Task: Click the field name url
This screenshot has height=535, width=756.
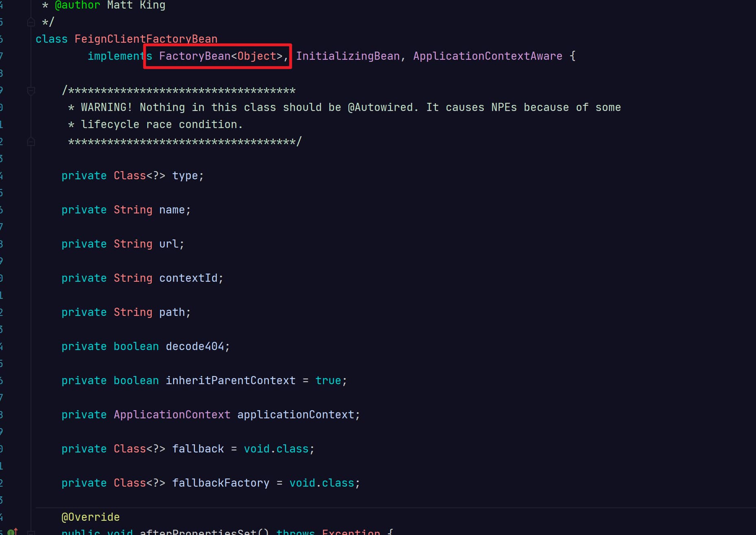Action: (x=169, y=244)
